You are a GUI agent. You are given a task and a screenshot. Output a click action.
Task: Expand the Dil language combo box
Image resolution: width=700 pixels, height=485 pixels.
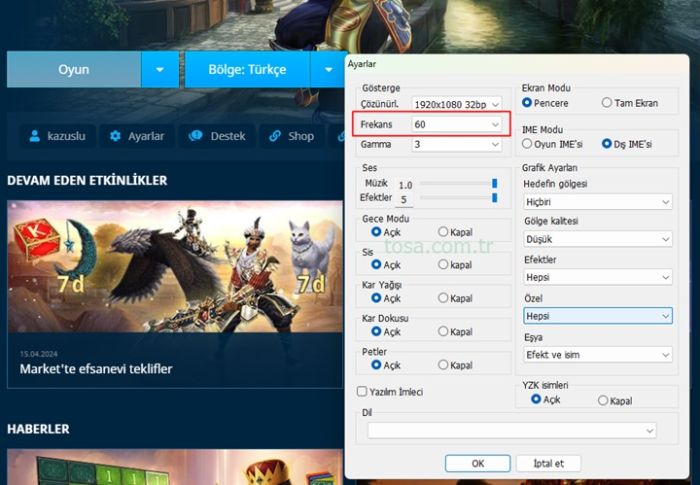[x=511, y=430]
